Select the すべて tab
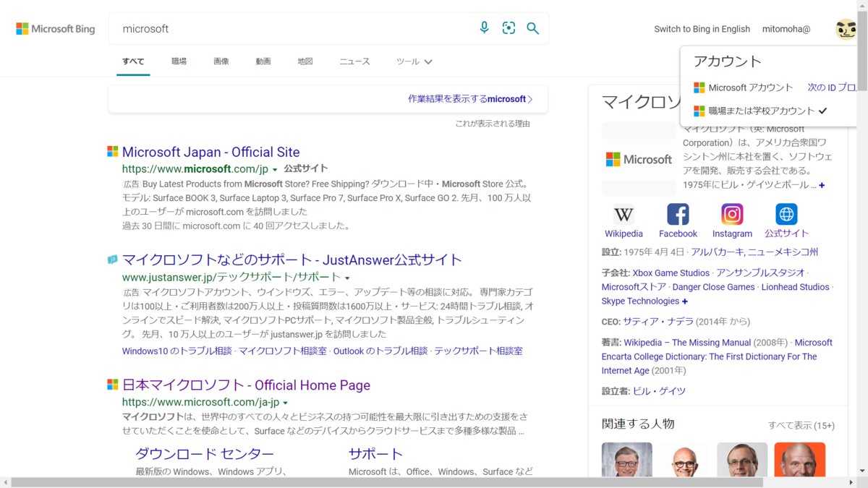Viewport: 868px width, 488px height. [133, 61]
